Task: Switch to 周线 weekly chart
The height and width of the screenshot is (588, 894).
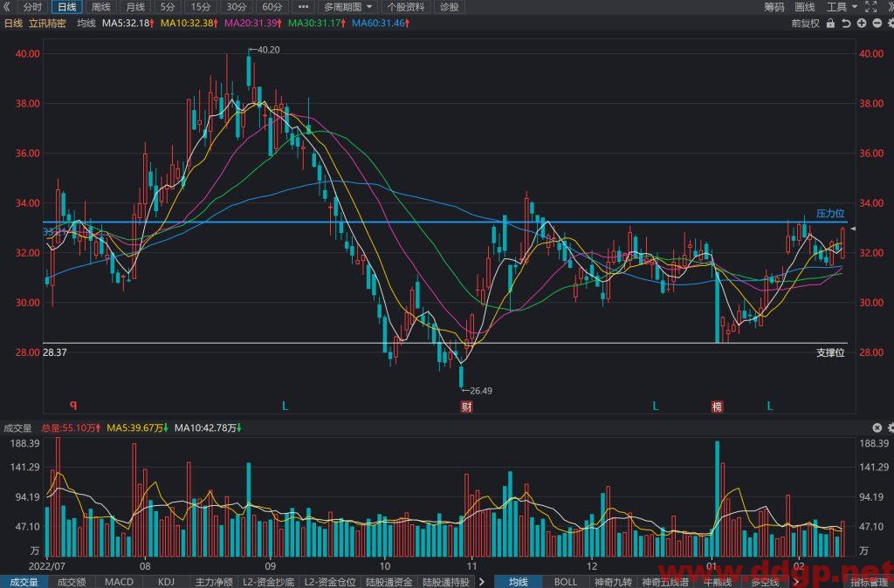Action: (x=101, y=7)
